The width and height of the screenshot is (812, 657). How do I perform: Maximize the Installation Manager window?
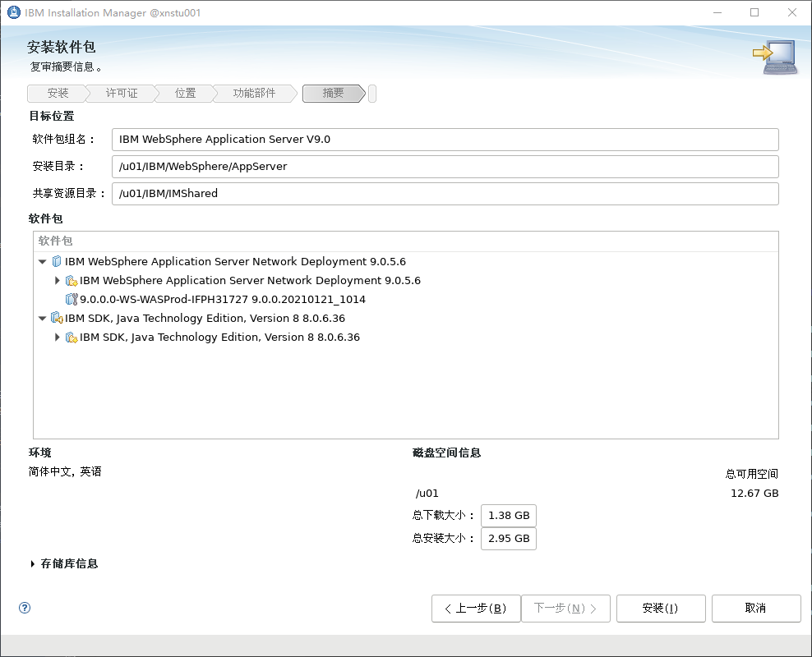(754, 12)
